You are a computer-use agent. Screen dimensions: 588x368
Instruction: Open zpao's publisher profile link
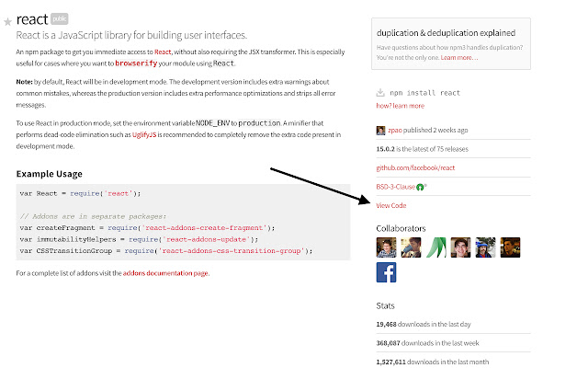(x=395, y=130)
